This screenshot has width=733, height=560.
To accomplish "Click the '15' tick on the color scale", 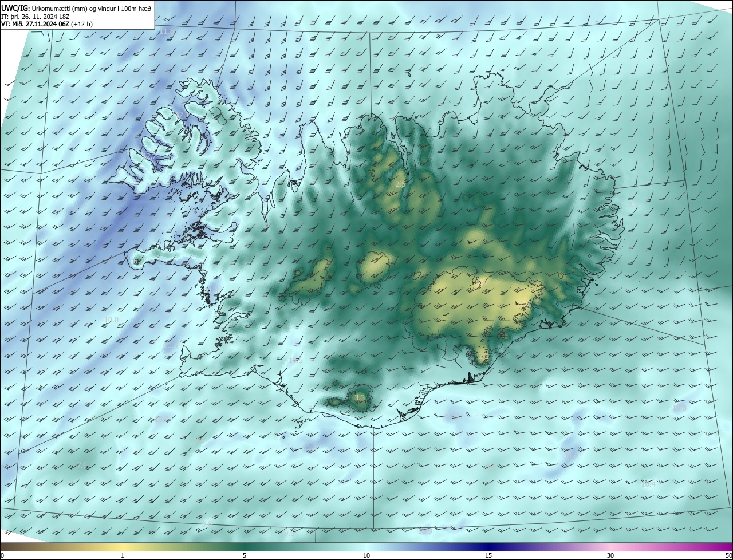I will coord(488,555).
